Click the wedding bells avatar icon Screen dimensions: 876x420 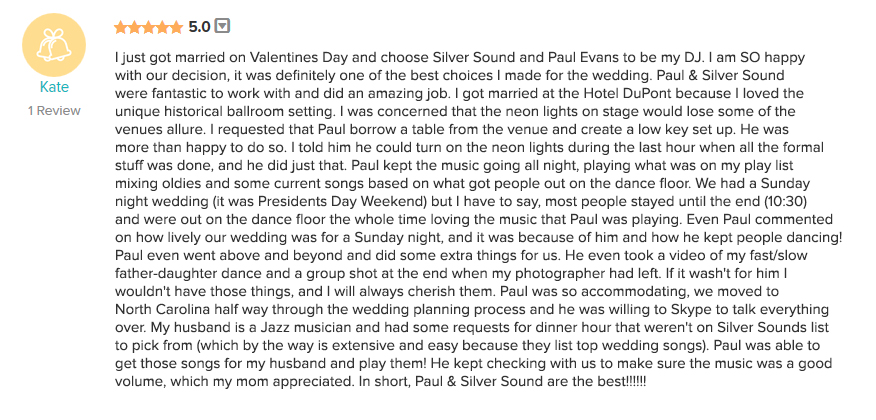click(x=54, y=45)
